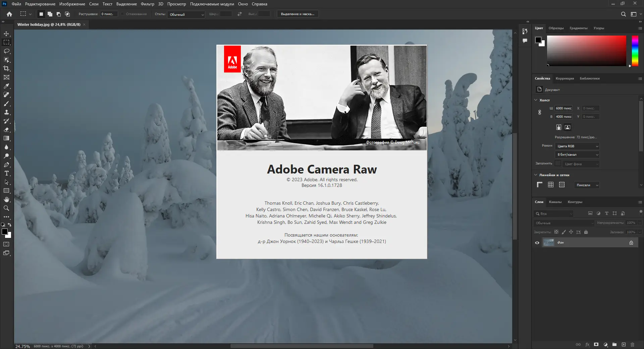The height and width of the screenshot is (349, 644).
Task: Click the foreground color swatch in toolbox
Action: 5,232
